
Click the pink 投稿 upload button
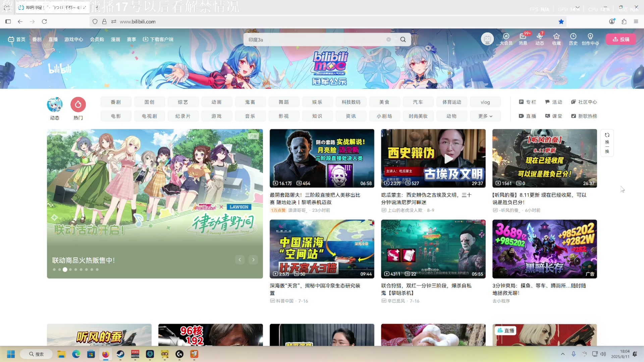[621, 39]
